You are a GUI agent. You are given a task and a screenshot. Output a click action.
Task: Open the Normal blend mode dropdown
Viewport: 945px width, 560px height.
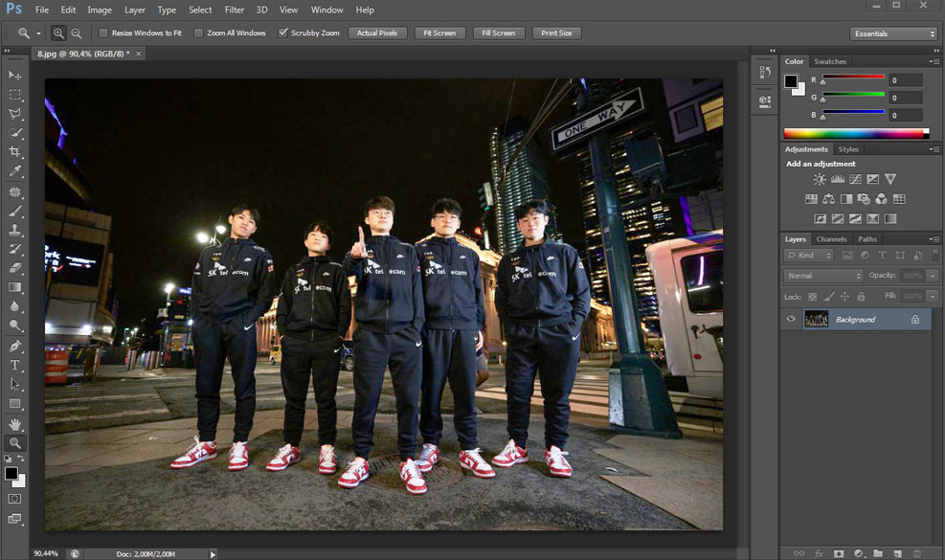coord(823,276)
